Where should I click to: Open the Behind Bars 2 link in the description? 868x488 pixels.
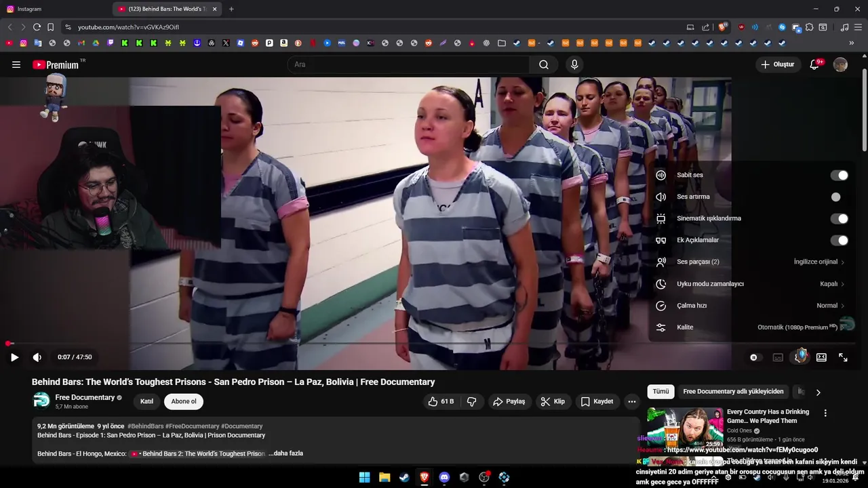[197, 453]
